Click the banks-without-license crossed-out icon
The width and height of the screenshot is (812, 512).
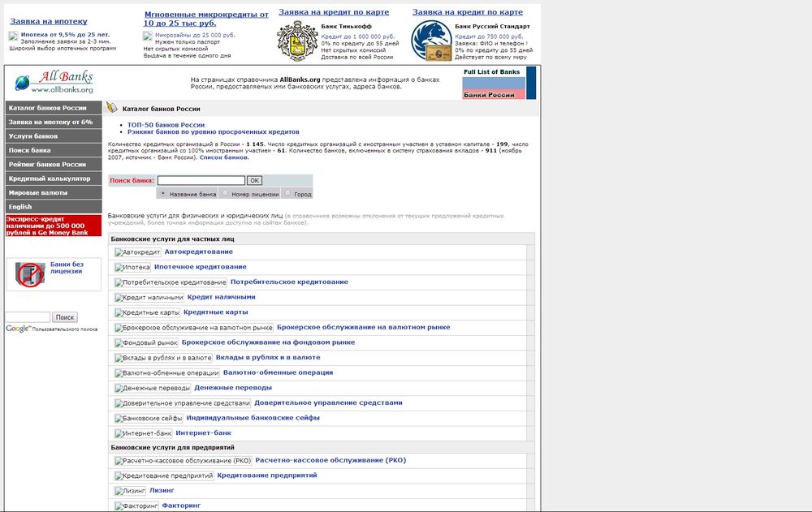click(x=30, y=274)
